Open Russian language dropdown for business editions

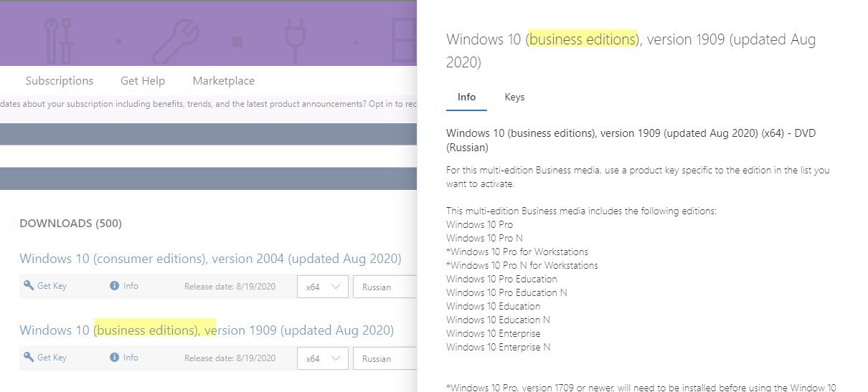(x=385, y=358)
